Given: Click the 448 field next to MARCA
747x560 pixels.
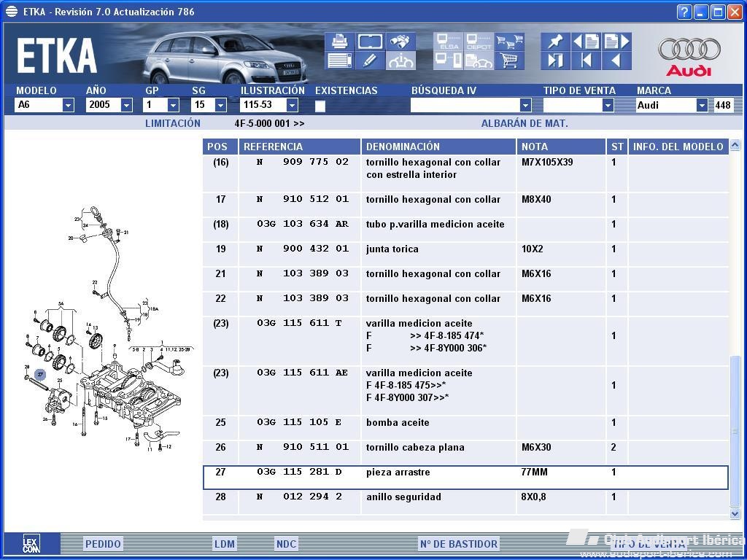Looking at the screenshot, I should [x=722, y=105].
